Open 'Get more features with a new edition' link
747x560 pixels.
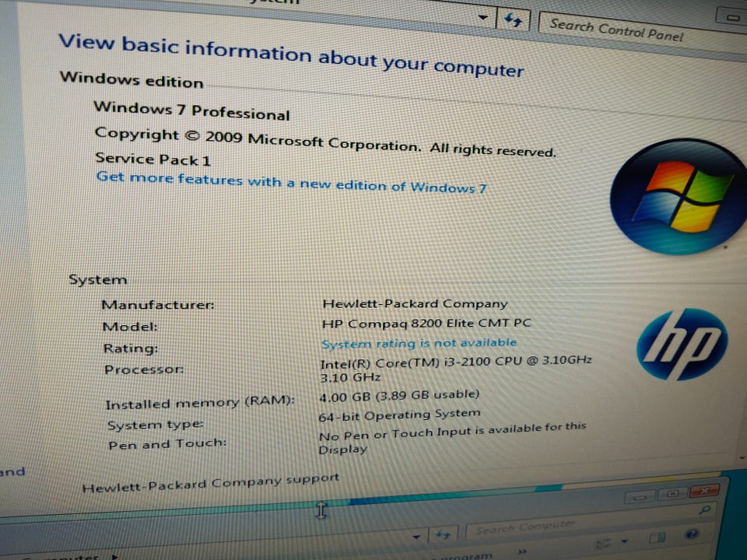click(290, 183)
